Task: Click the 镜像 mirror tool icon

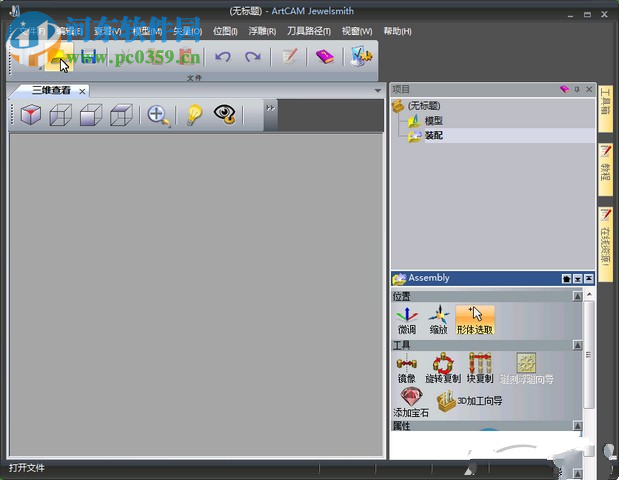Action: click(407, 369)
